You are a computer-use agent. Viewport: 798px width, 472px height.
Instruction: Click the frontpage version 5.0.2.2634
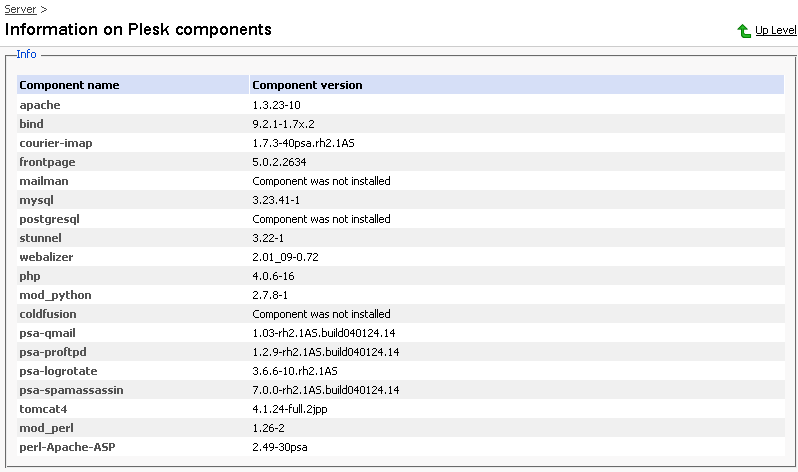(279, 162)
